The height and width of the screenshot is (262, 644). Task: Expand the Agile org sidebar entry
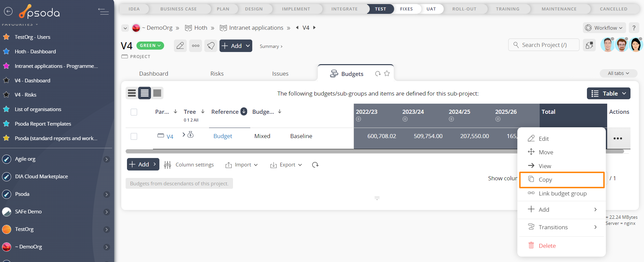pyautogui.click(x=107, y=159)
